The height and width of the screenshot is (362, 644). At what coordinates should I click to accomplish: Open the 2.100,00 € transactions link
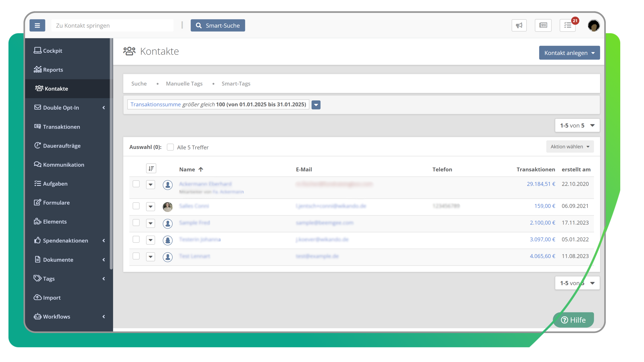tap(542, 223)
